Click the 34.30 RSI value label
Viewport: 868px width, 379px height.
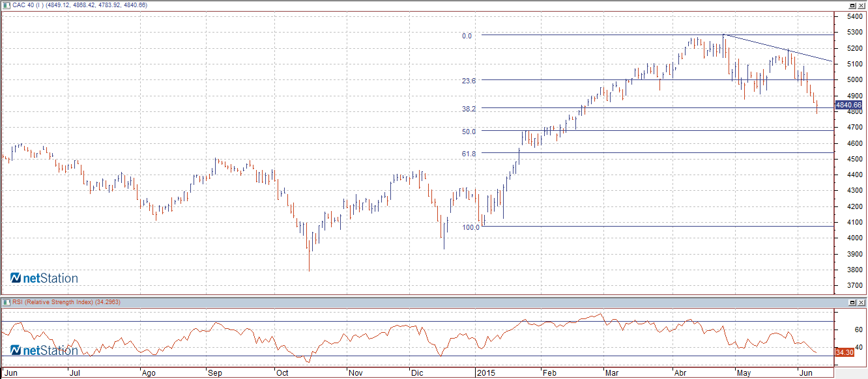pos(844,352)
